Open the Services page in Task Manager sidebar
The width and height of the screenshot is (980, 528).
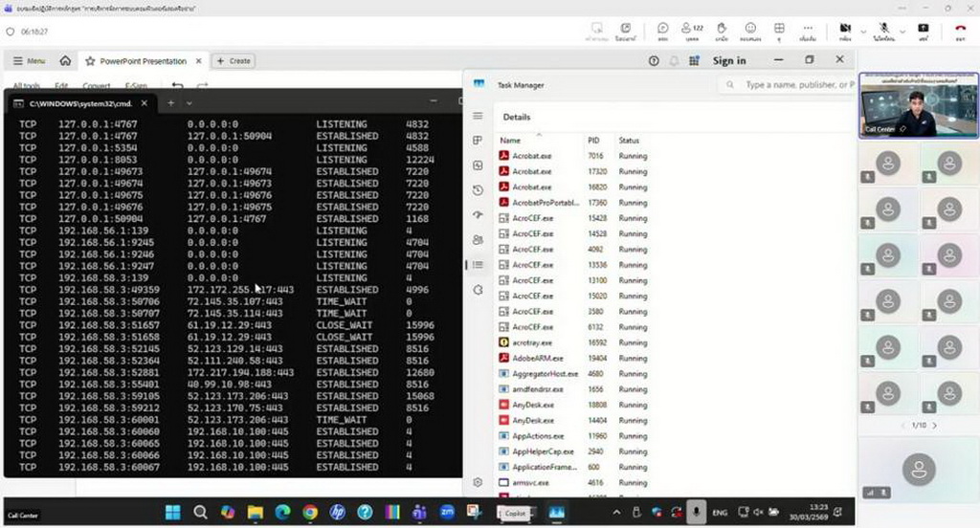[478, 290]
